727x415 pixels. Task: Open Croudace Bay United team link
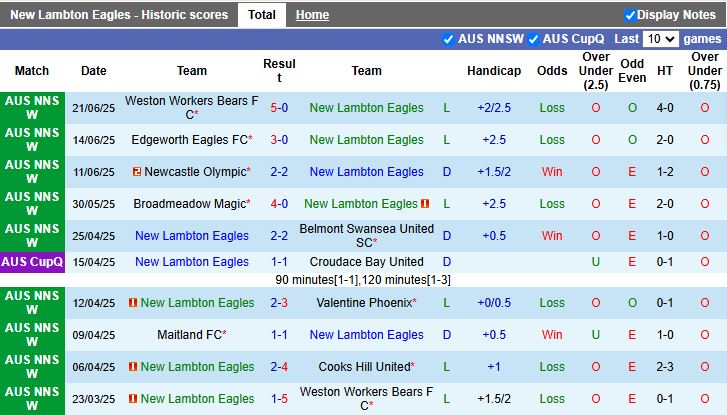click(366, 262)
